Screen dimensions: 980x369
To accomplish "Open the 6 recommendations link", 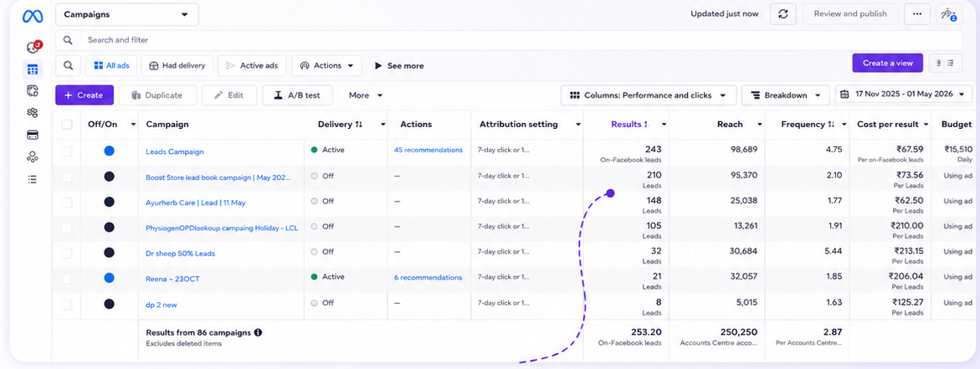I will 428,277.
